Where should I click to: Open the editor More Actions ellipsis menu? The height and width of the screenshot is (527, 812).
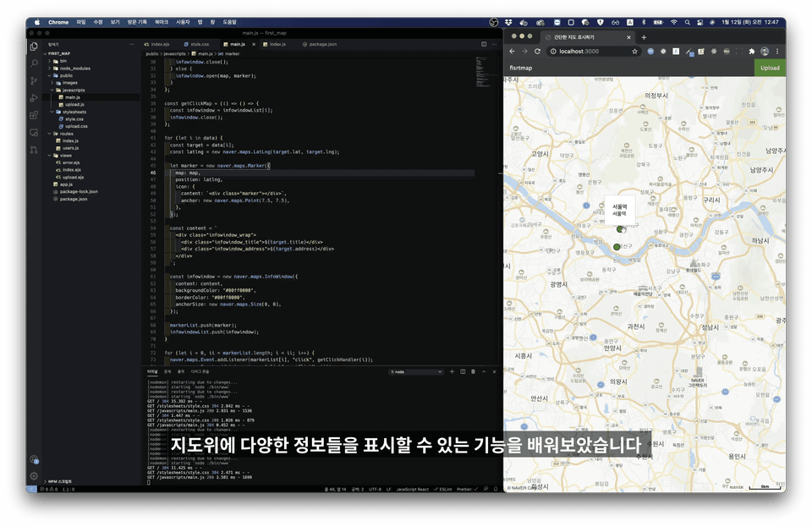click(494, 44)
